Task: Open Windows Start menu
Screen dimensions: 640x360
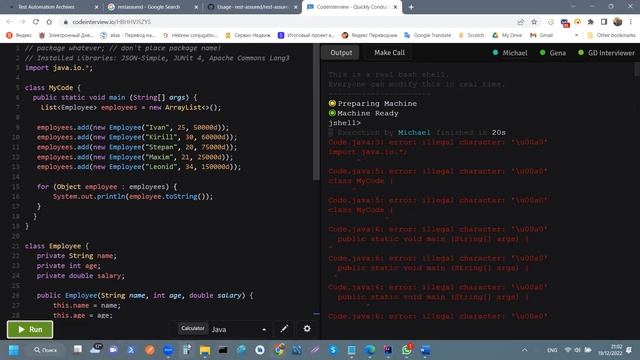Action: pyautogui.click(x=13, y=350)
